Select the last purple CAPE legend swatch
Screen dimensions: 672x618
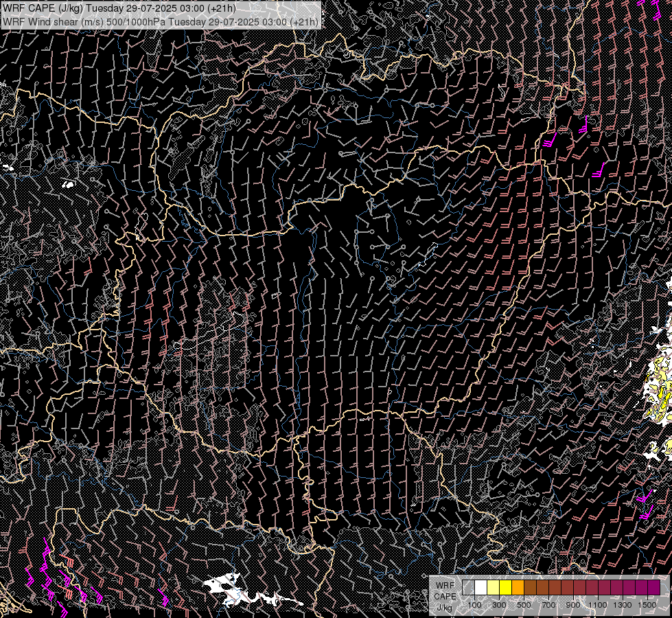(x=653, y=587)
